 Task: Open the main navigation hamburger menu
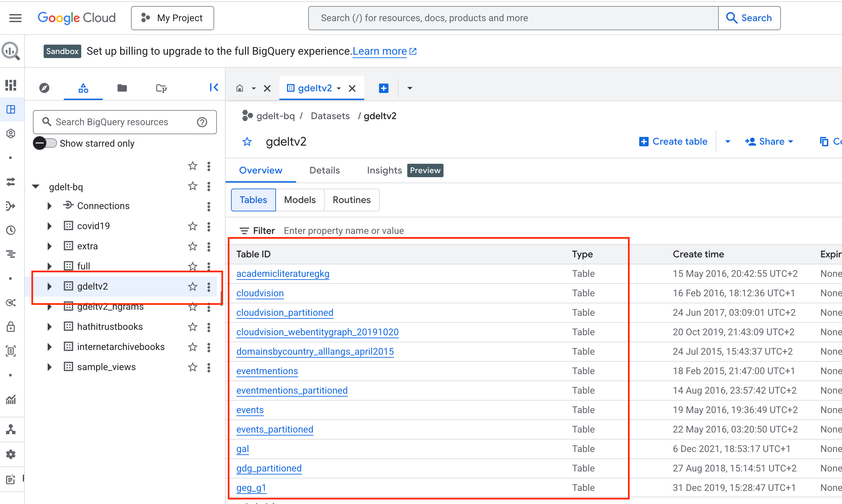pyautogui.click(x=15, y=18)
